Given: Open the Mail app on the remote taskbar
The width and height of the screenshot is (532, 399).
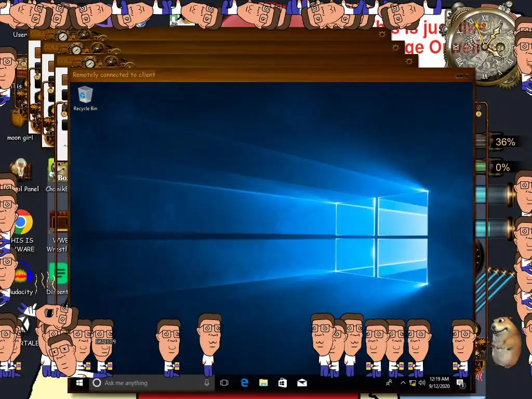Looking at the screenshot, I should pos(302,383).
